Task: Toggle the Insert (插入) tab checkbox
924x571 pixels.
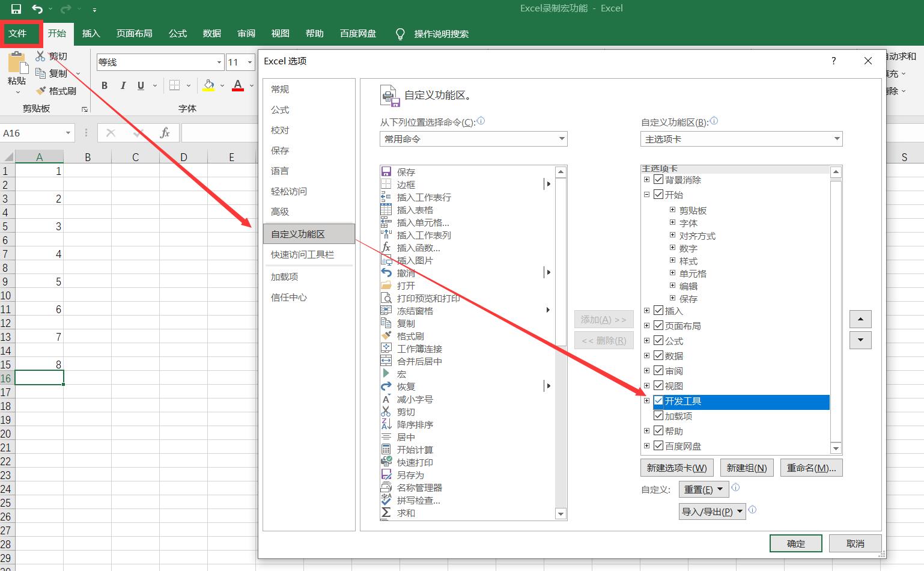Action: (658, 311)
